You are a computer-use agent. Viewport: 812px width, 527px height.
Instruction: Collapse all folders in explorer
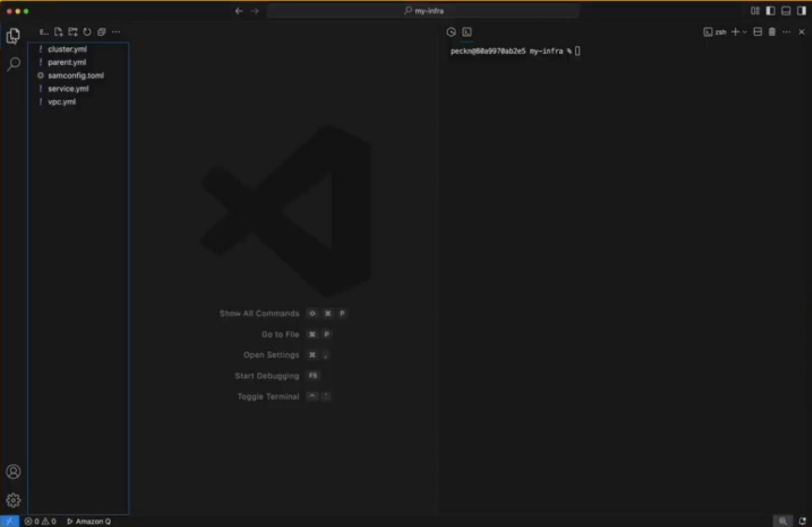click(101, 32)
